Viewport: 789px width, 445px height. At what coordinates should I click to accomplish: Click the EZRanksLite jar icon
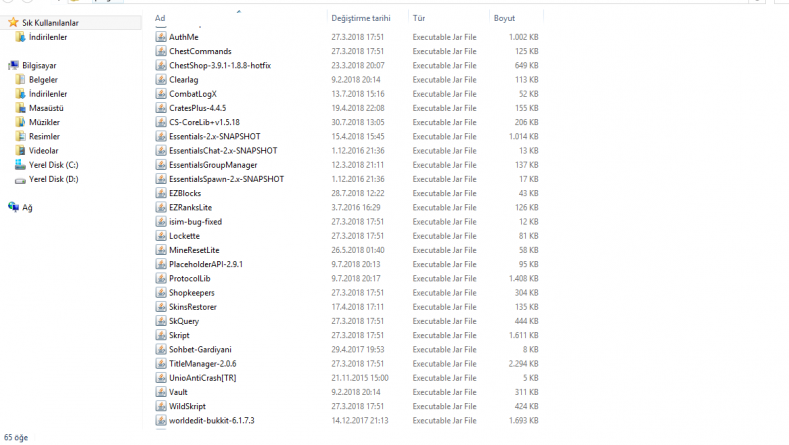click(x=161, y=207)
